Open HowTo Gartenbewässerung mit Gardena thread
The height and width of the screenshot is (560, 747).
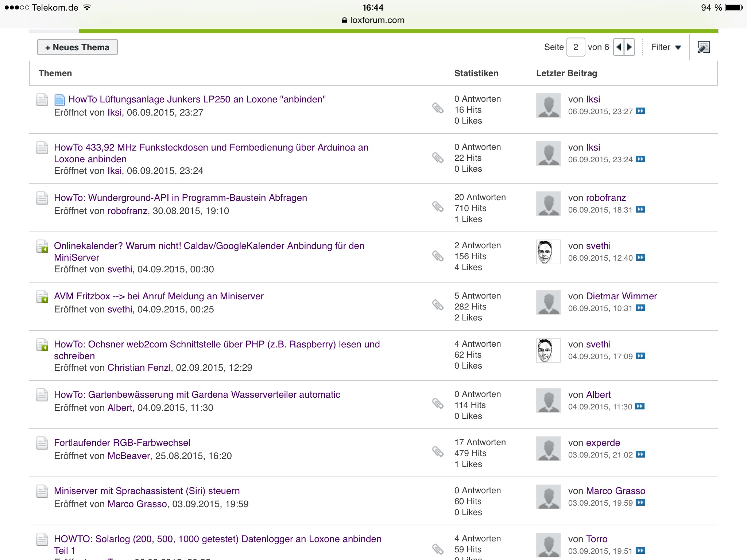pyautogui.click(x=197, y=394)
